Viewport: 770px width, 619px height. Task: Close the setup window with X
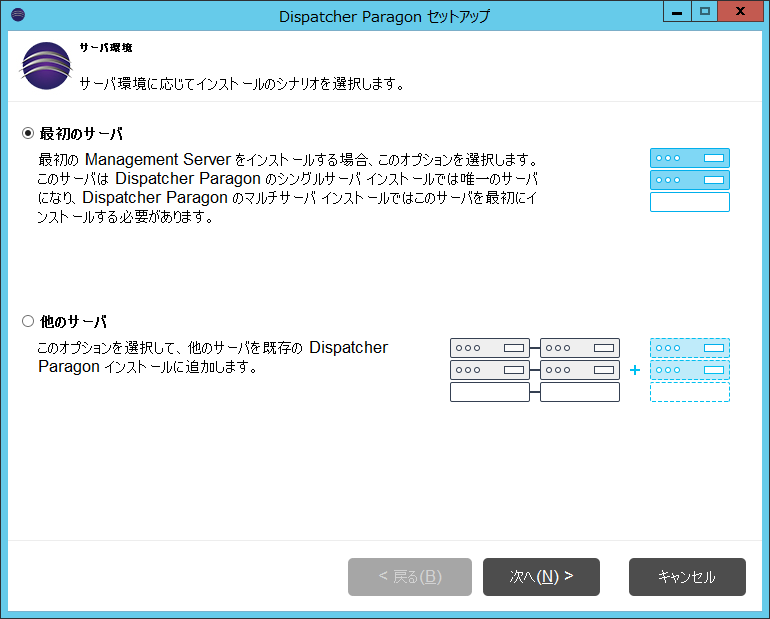click(x=741, y=11)
